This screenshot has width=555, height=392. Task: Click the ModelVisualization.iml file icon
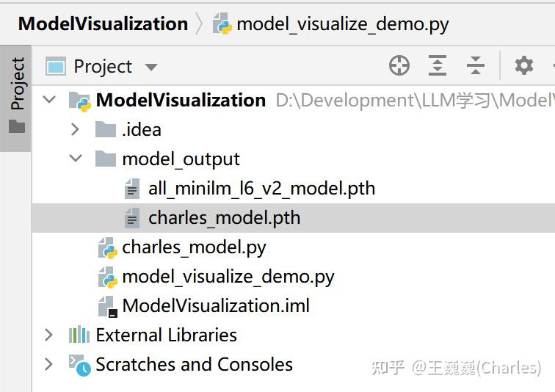coord(108,306)
